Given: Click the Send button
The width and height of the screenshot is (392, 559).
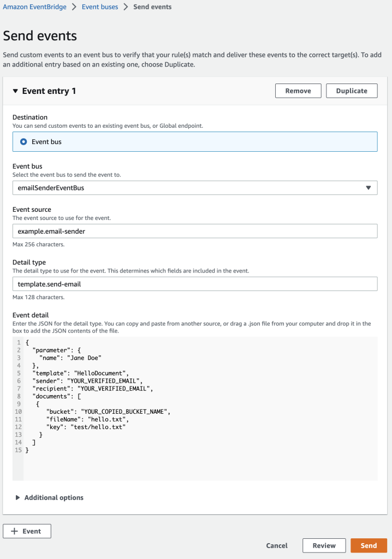Looking at the screenshot, I should point(369,545).
